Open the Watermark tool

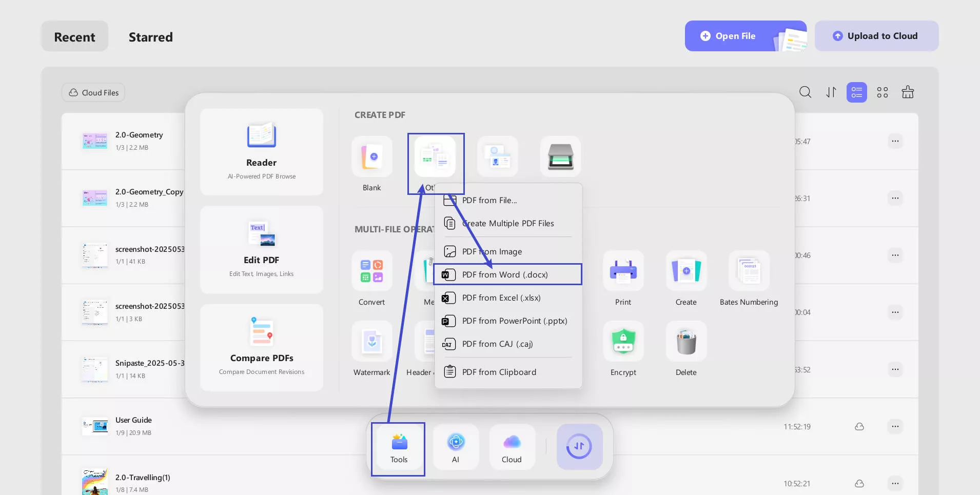tap(371, 342)
